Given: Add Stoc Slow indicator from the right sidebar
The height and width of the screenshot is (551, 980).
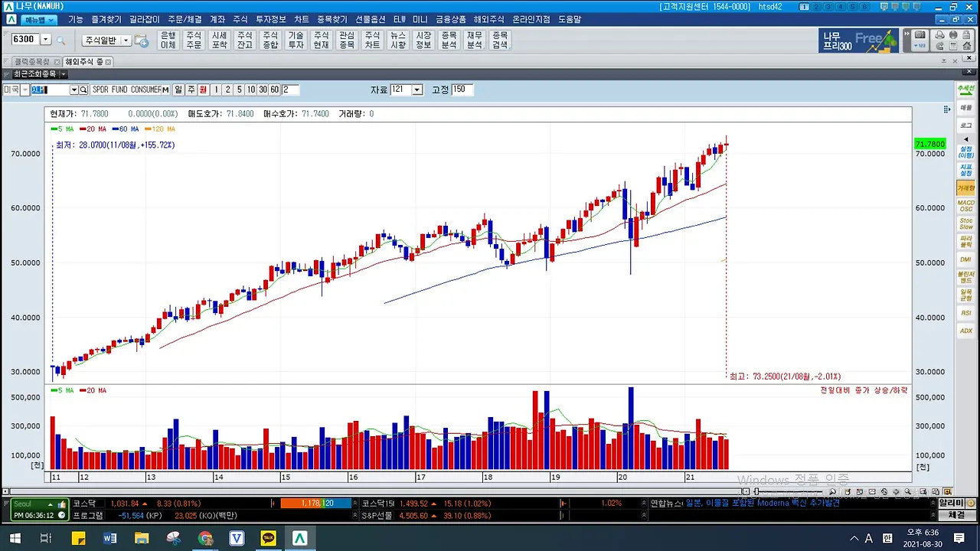Looking at the screenshot, I should point(965,223).
